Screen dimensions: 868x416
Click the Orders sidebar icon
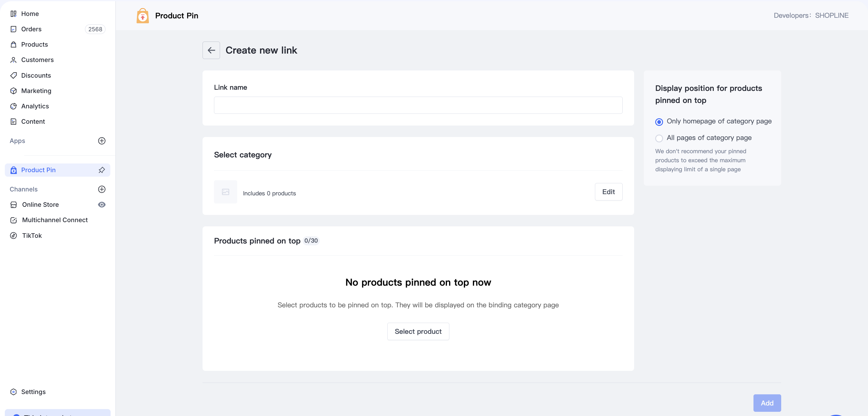[14, 29]
